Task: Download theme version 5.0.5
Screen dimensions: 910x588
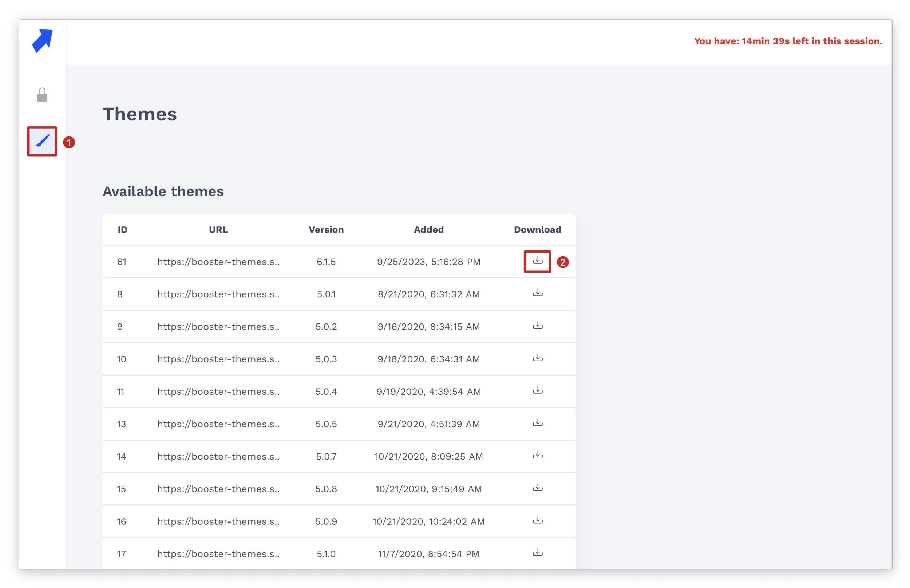Action: [x=537, y=423]
